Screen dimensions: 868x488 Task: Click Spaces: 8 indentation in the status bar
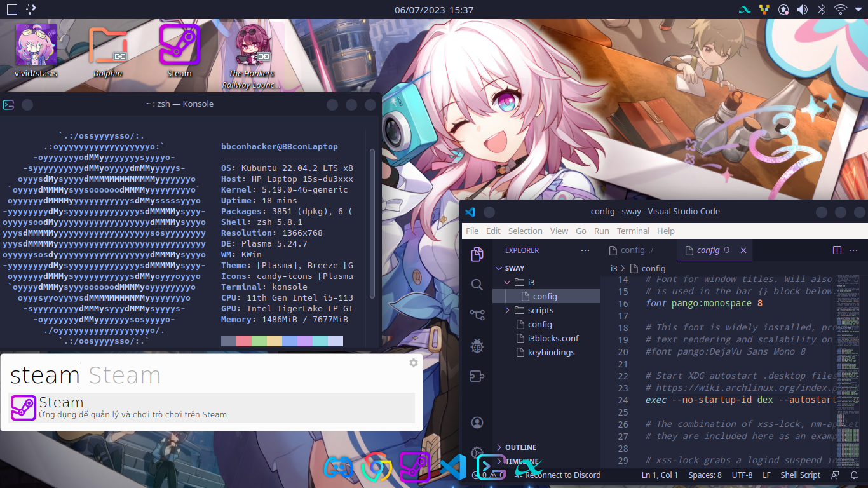pyautogui.click(x=705, y=475)
